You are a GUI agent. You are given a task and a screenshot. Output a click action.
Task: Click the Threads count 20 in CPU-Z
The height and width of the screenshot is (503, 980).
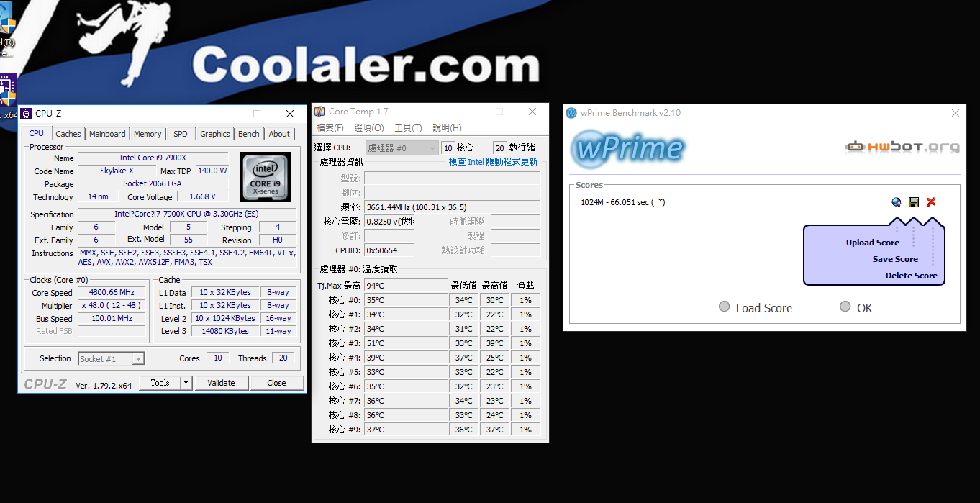point(283,358)
